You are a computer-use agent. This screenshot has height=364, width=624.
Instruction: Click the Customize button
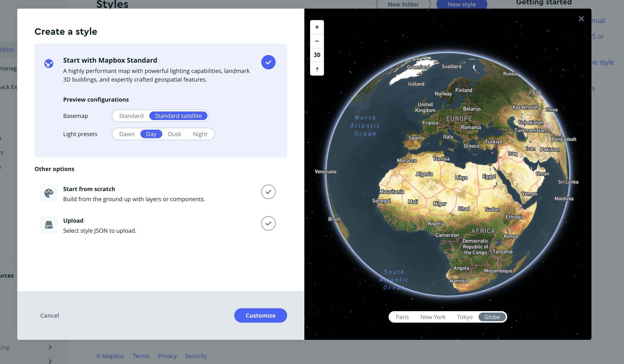260,315
